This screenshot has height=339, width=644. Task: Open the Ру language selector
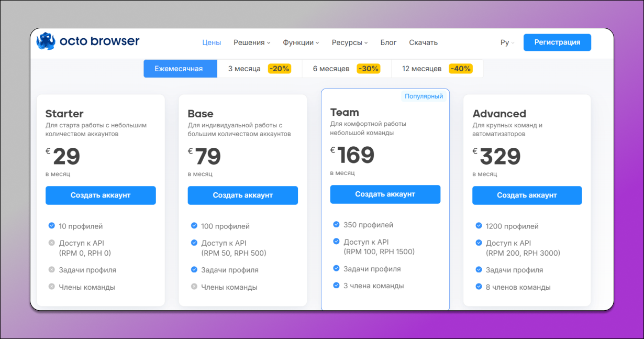click(507, 42)
